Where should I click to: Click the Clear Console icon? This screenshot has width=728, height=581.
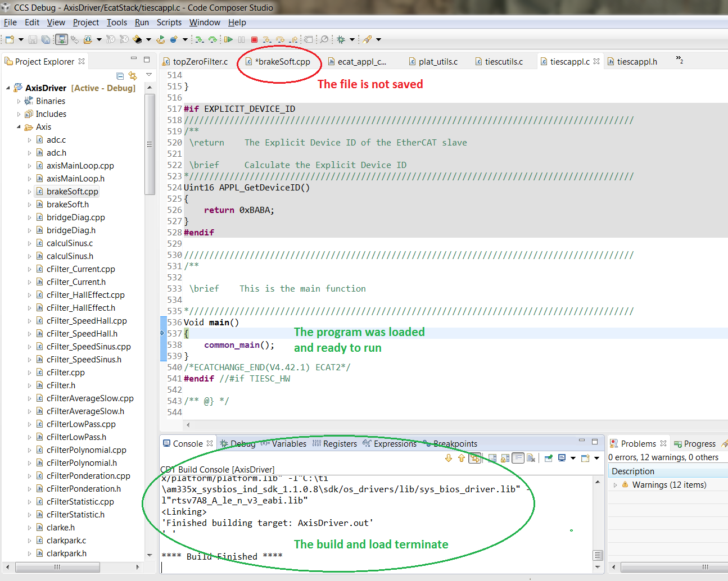[531, 458]
